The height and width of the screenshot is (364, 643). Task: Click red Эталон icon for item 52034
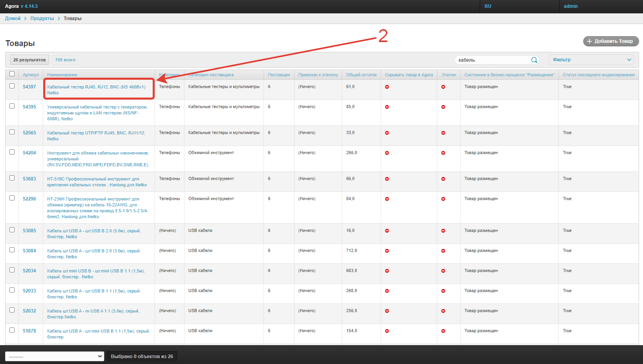(x=443, y=271)
